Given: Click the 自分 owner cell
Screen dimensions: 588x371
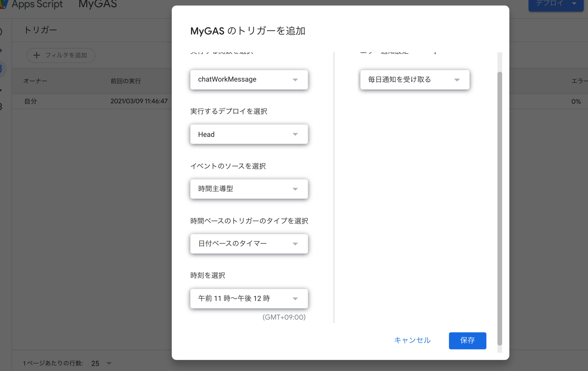Looking at the screenshot, I should pos(31,101).
